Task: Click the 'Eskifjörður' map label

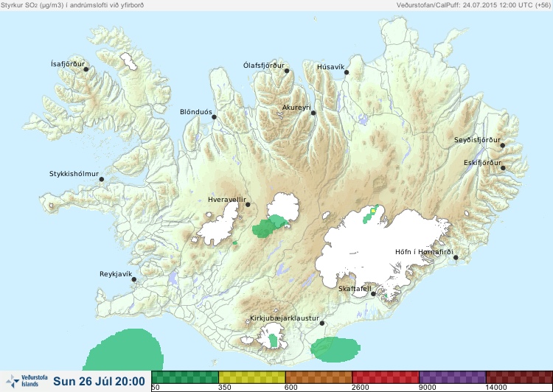Action: tap(482, 163)
